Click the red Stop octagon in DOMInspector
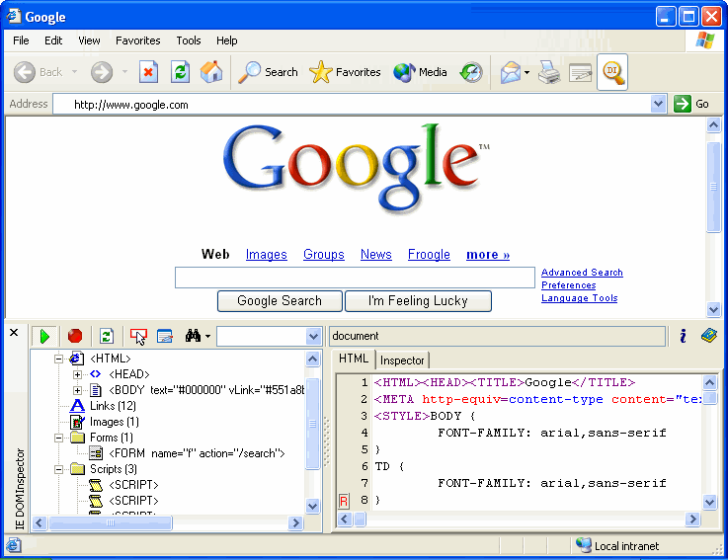728x560 pixels. [x=75, y=336]
